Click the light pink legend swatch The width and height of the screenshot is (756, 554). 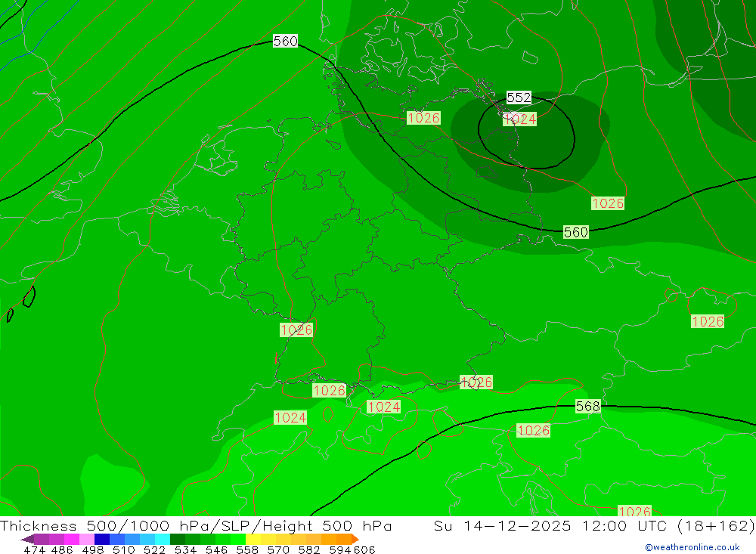tap(87, 539)
